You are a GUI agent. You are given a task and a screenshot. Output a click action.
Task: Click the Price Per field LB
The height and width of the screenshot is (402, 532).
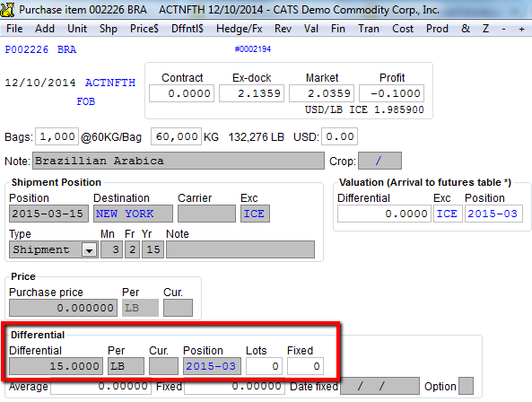coord(140,308)
